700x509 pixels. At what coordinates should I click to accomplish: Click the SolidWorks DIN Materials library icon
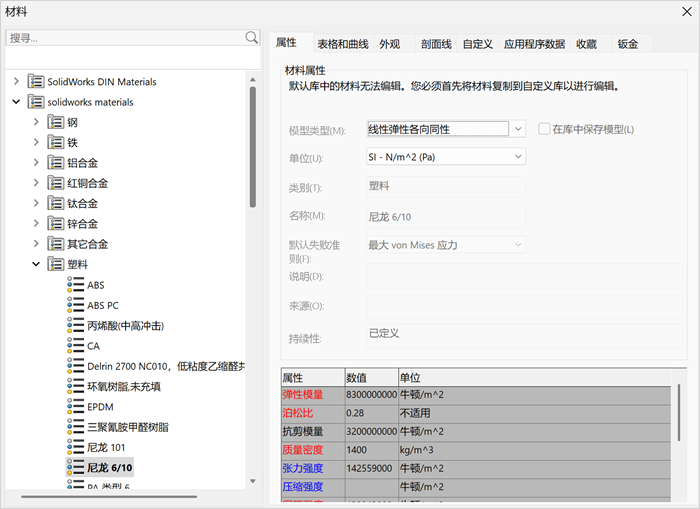coord(36,82)
